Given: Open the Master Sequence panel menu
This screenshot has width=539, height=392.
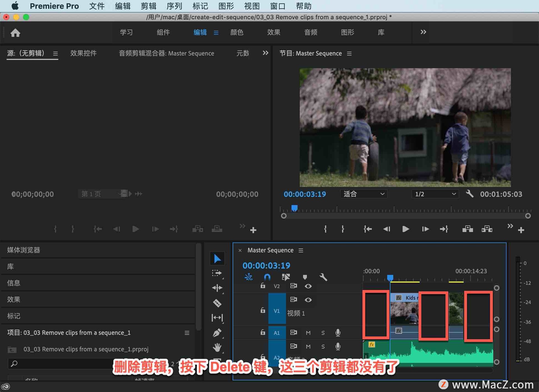Looking at the screenshot, I should [300, 250].
